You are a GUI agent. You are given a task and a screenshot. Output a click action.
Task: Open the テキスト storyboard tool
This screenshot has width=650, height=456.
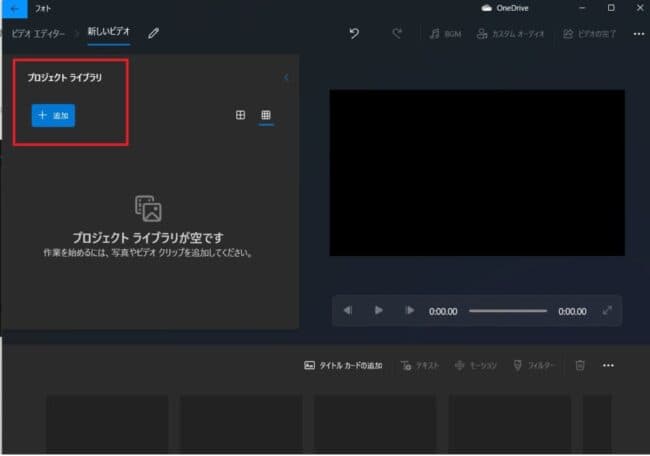pyautogui.click(x=420, y=366)
